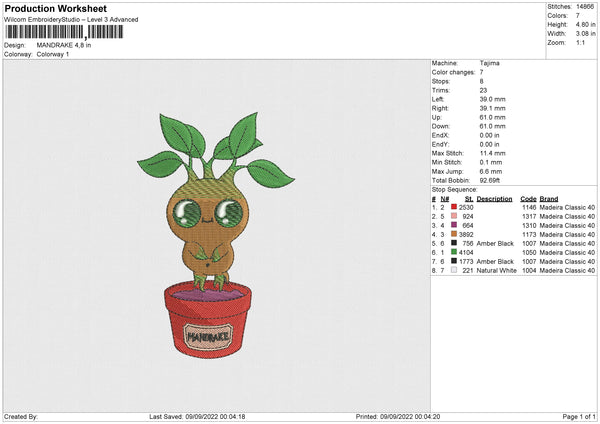Click the "EndY:" label

click(440, 144)
